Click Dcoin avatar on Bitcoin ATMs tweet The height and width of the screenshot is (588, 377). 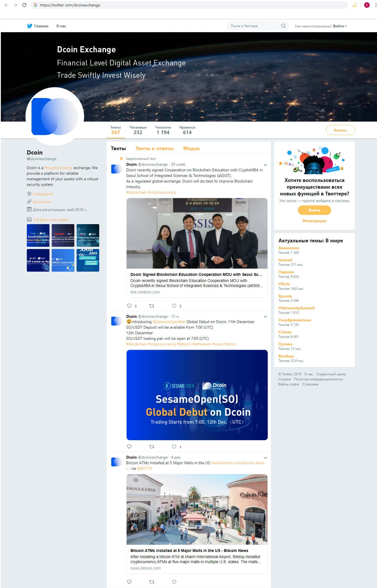[117, 462]
